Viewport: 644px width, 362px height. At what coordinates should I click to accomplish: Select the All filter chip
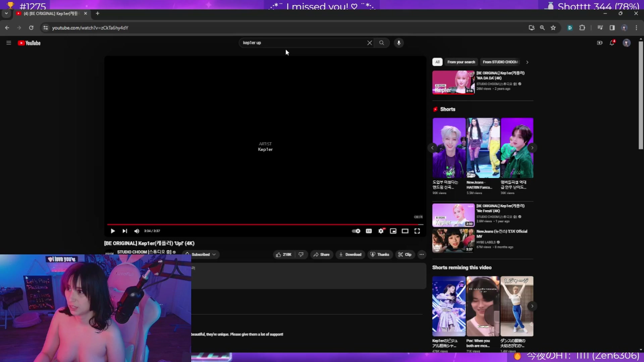pos(437,62)
